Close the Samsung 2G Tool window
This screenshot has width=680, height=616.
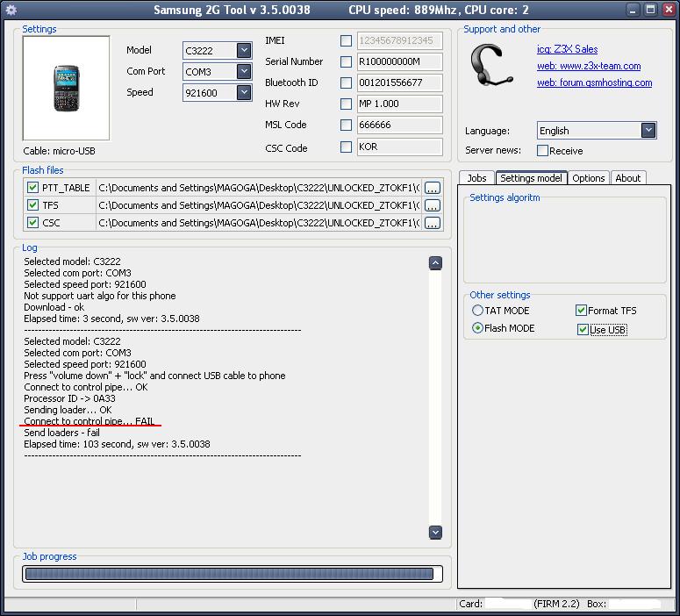[x=669, y=10]
